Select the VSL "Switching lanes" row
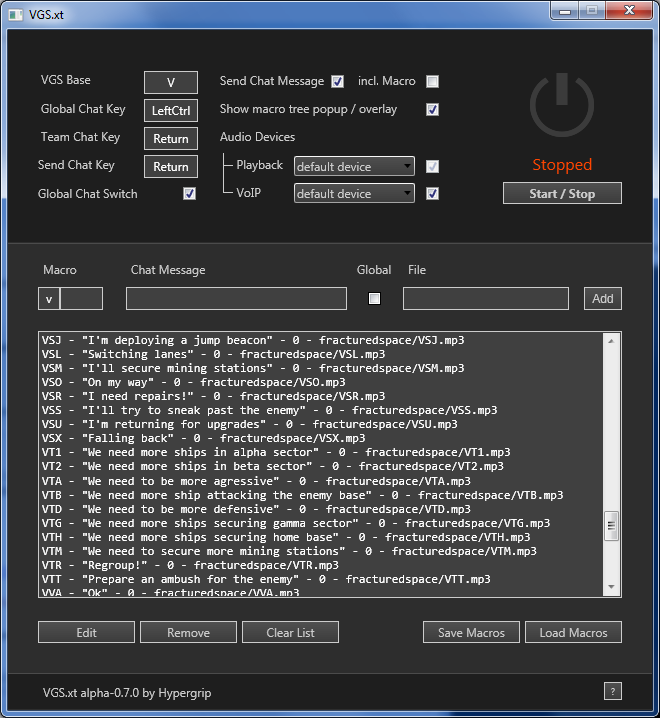 321,354
